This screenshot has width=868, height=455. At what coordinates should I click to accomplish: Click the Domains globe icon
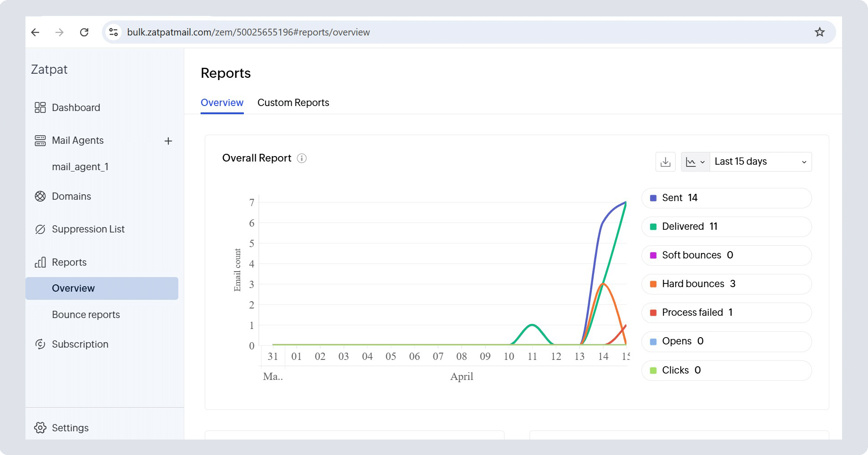coord(40,197)
